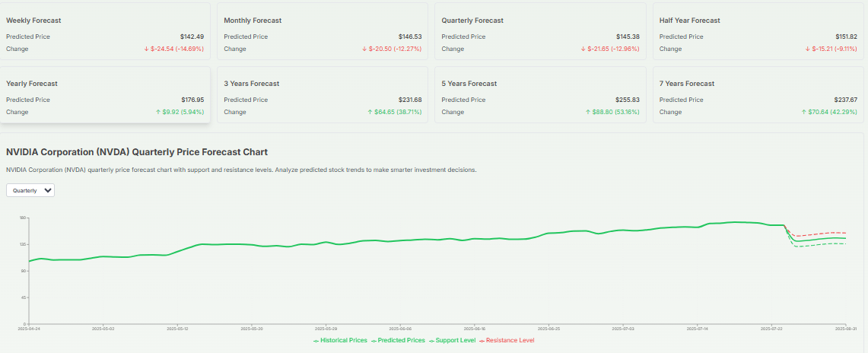Click the 7 years predicted price $237.67
Viewport: 868px width, 353px height.
(x=846, y=100)
